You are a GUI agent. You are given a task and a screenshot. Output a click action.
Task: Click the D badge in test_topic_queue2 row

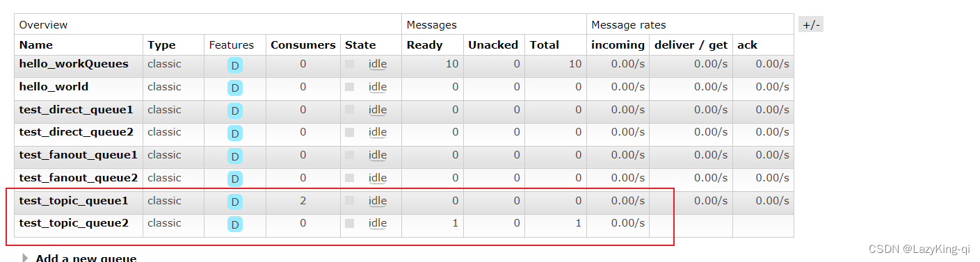click(235, 224)
